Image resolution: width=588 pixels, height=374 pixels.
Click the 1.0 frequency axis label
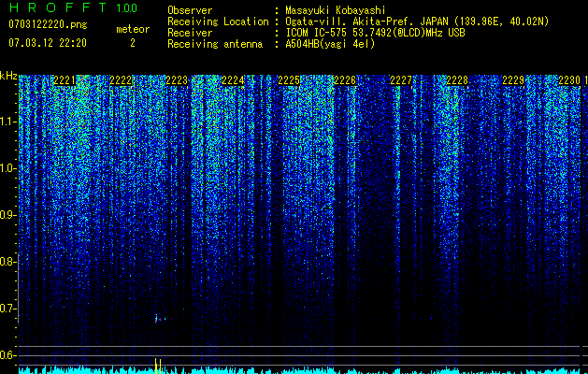click(7, 168)
